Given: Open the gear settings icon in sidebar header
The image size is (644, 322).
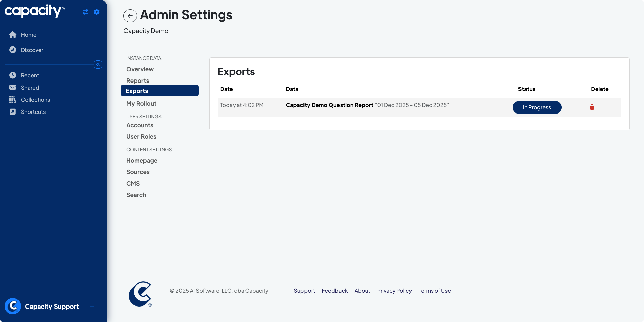Looking at the screenshot, I should point(97,12).
